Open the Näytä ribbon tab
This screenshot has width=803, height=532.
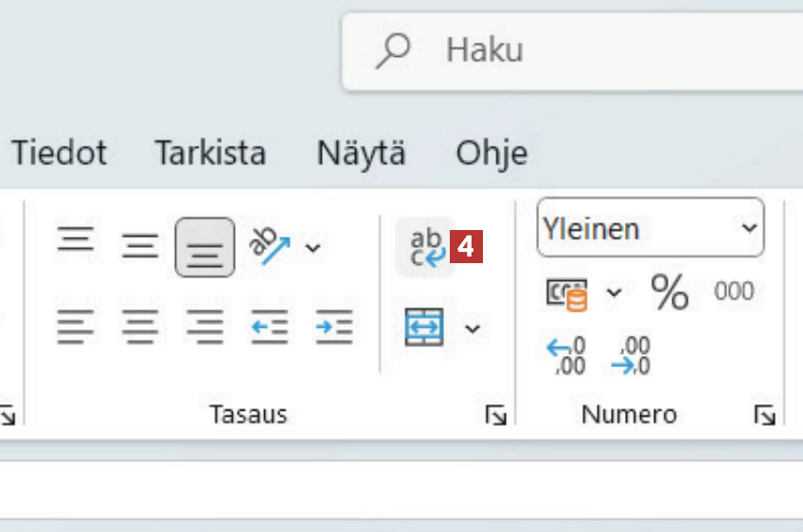coord(361,153)
